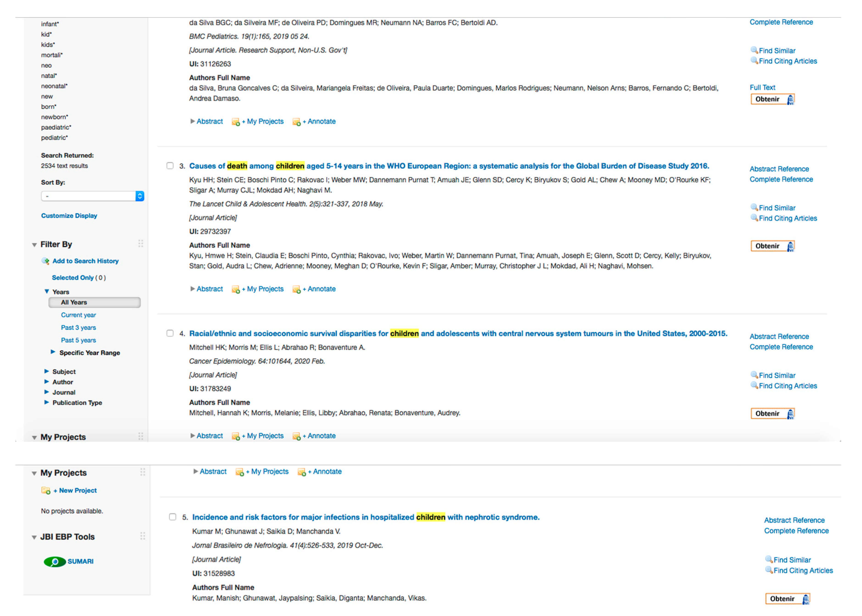This screenshot has width=862, height=616.
Task: Check the box for result 3
Action: 170,166
